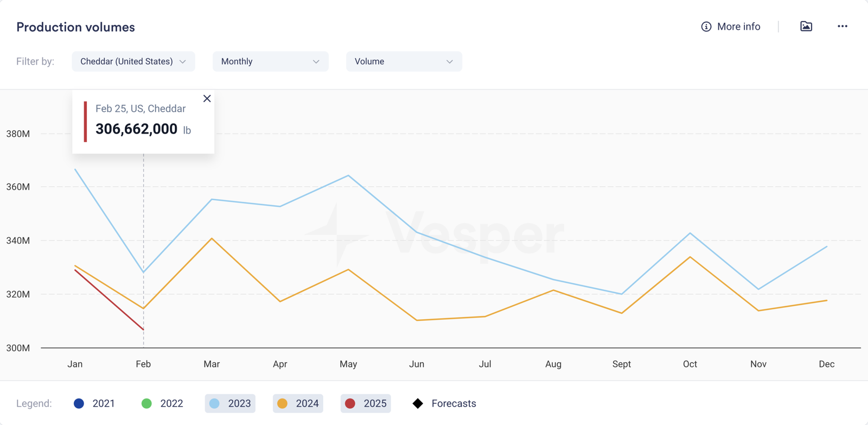Click the 2023 line peak at May
This screenshot has height=425, width=868.
[348, 176]
